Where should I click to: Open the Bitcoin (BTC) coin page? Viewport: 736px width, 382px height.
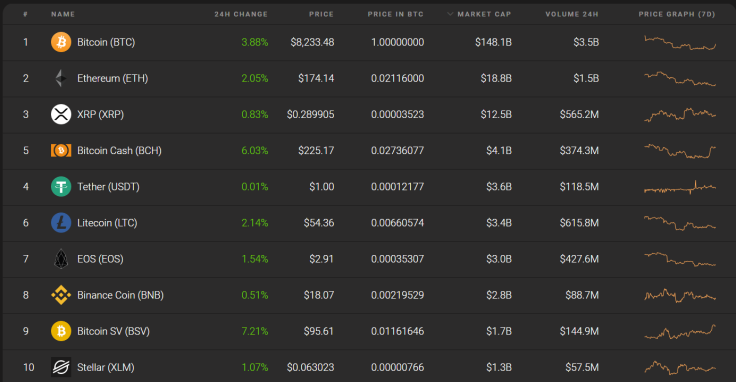click(x=106, y=42)
